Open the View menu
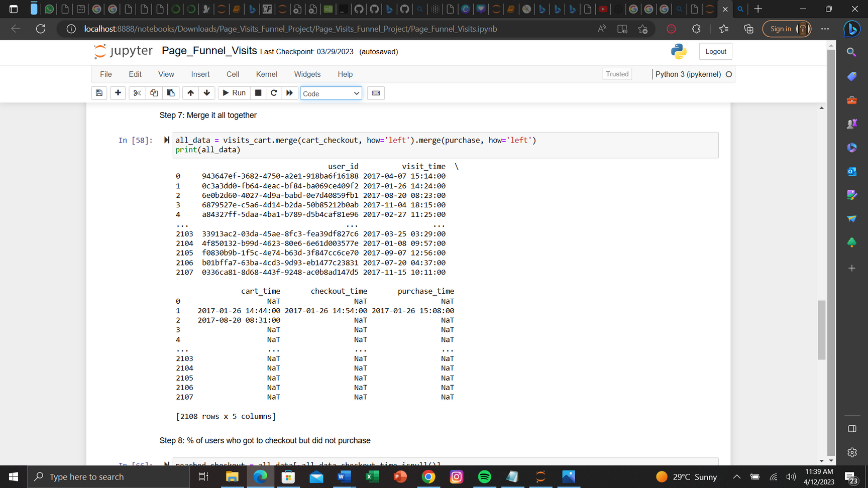Viewport: 868px width, 488px height. coord(166,74)
